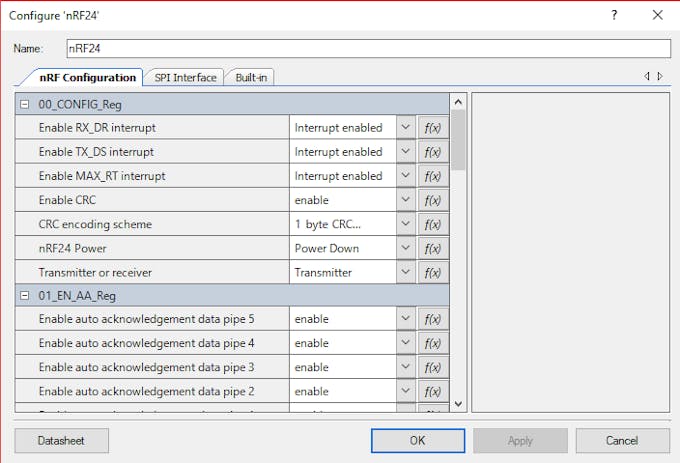
Task: Select 'Enable auto acknowledgement data pipe 4' label
Action: coord(147,343)
